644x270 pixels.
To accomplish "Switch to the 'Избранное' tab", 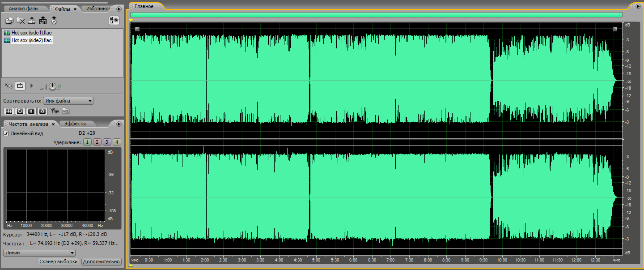I will tap(97, 9).
